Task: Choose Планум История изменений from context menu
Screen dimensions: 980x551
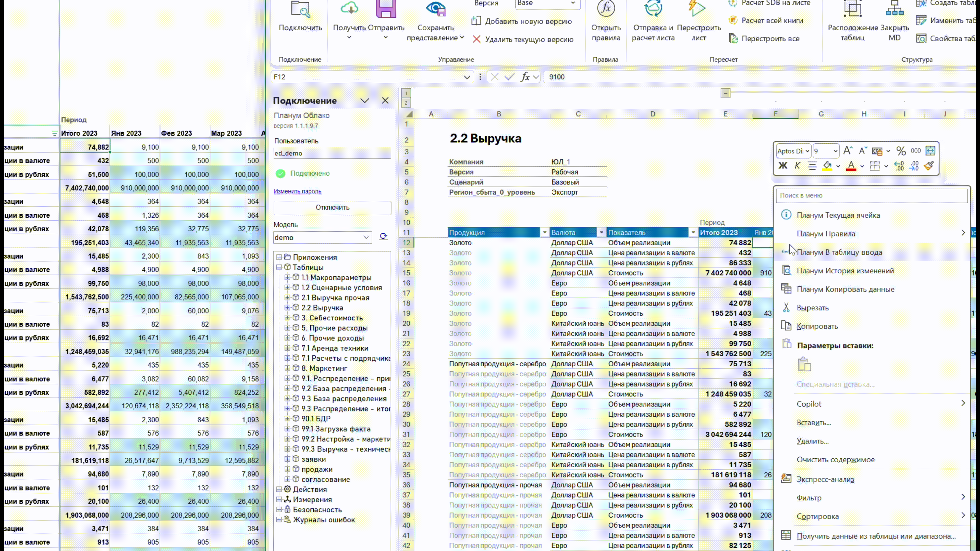Action: tap(845, 271)
